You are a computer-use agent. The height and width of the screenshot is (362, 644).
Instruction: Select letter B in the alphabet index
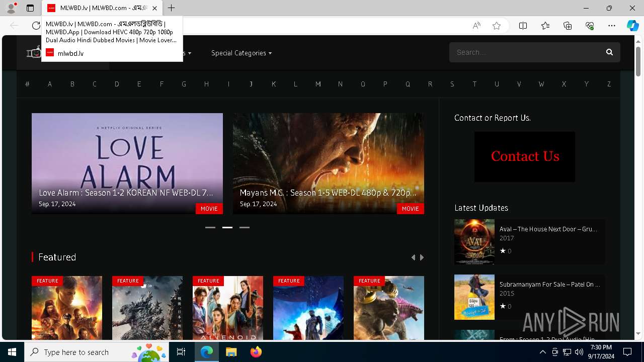(x=72, y=84)
